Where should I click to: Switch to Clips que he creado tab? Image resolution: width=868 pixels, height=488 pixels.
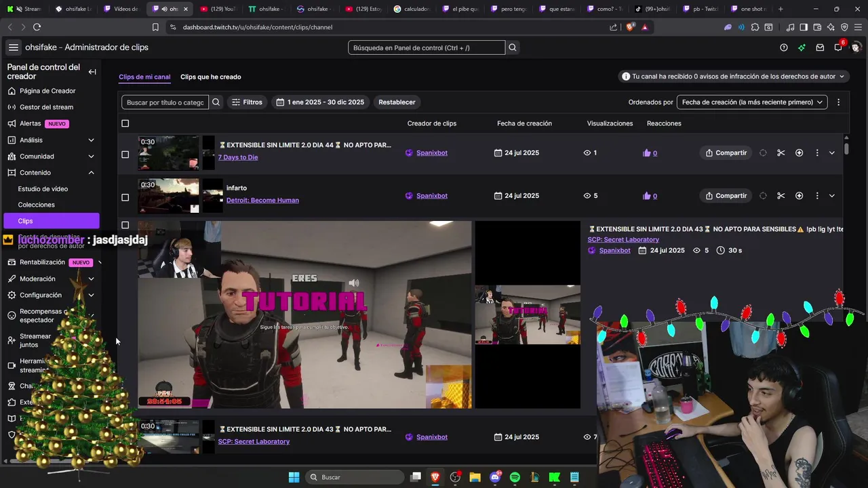click(x=210, y=77)
